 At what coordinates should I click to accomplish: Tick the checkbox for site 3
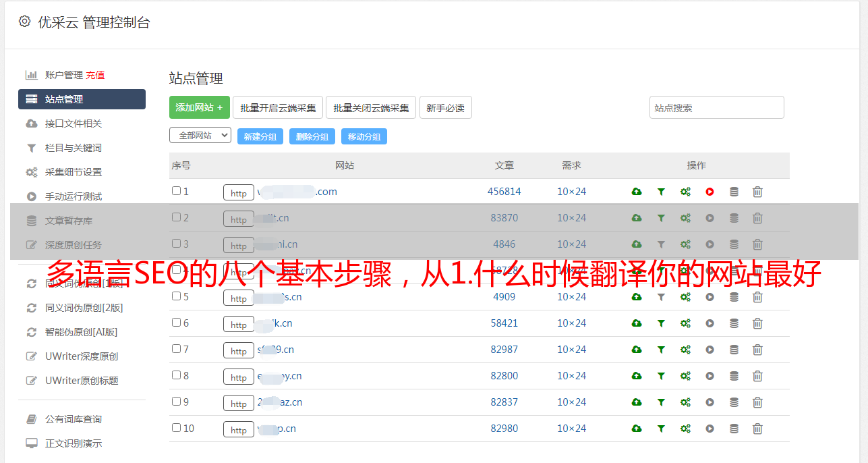176,244
